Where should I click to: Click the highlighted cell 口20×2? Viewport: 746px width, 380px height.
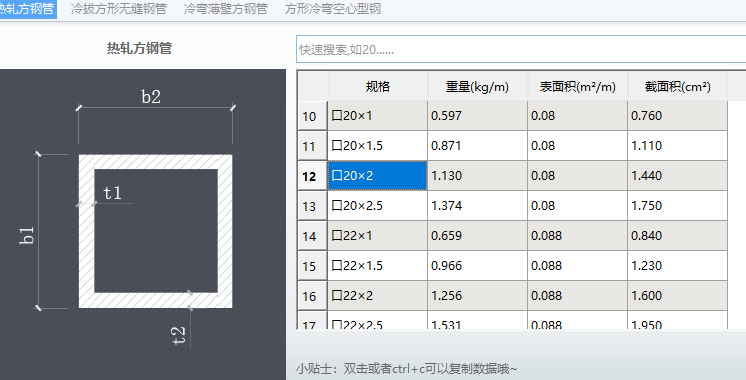pos(378,175)
